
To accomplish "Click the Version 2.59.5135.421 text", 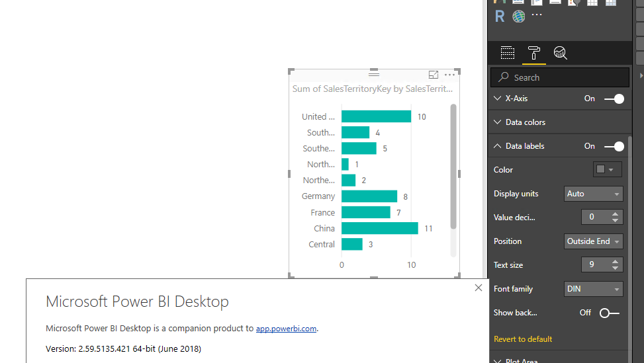I will [x=123, y=349].
